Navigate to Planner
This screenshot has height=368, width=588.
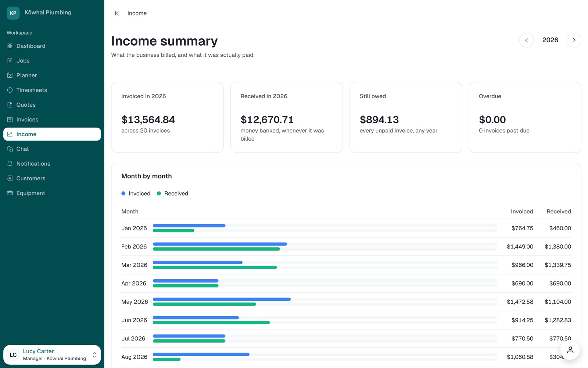[x=52, y=75]
